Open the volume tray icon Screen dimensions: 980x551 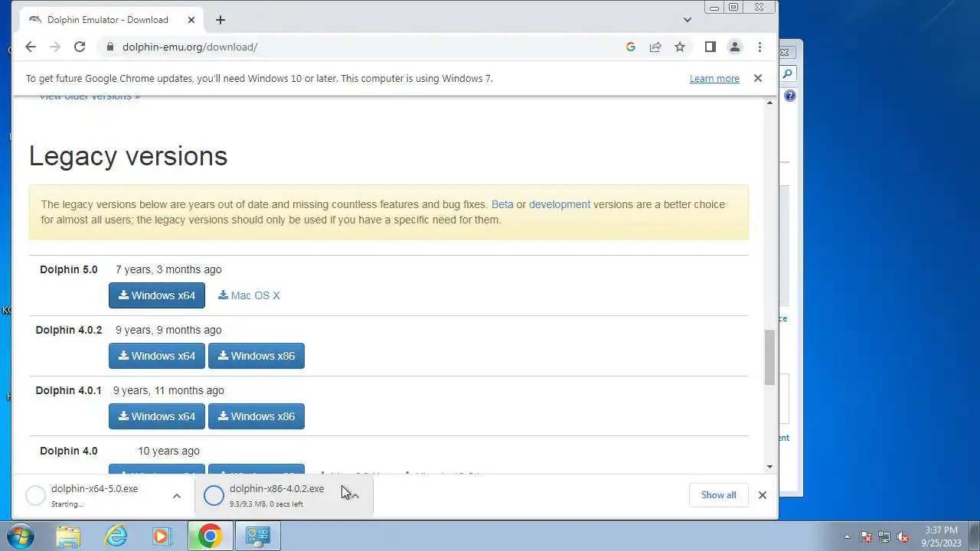click(x=903, y=537)
